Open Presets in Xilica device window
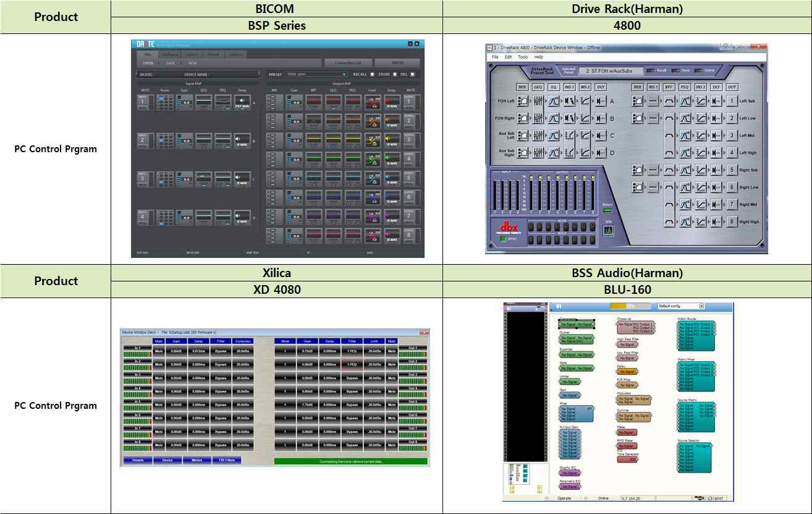 [137, 460]
